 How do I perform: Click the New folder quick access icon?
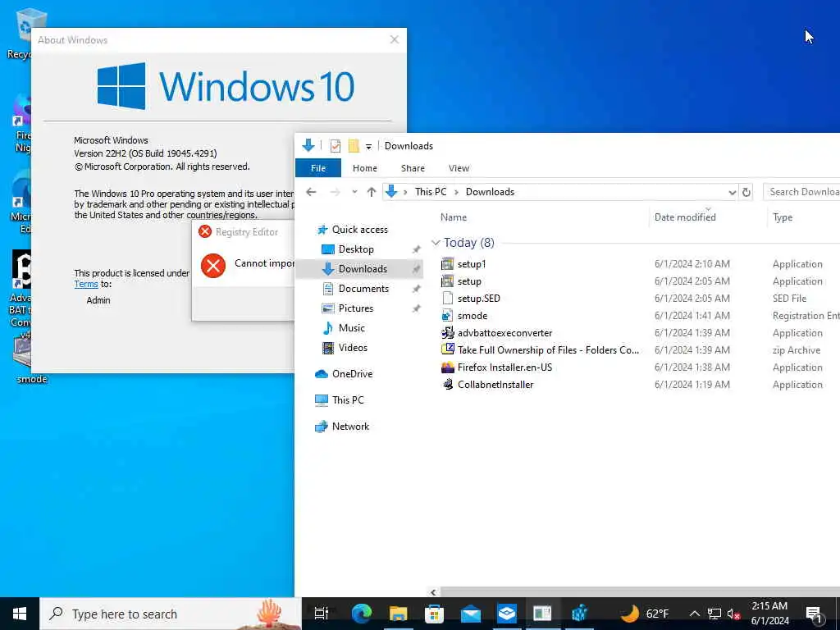[354, 146]
